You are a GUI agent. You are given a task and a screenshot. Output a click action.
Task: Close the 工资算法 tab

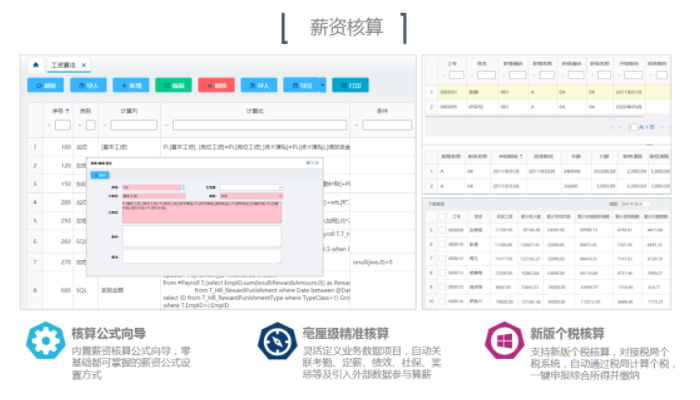[x=85, y=65]
